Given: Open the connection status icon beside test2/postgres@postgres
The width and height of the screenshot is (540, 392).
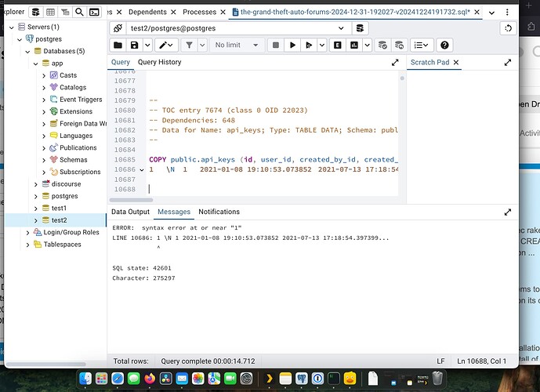Looking at the screenshot, I should [118, 28].
